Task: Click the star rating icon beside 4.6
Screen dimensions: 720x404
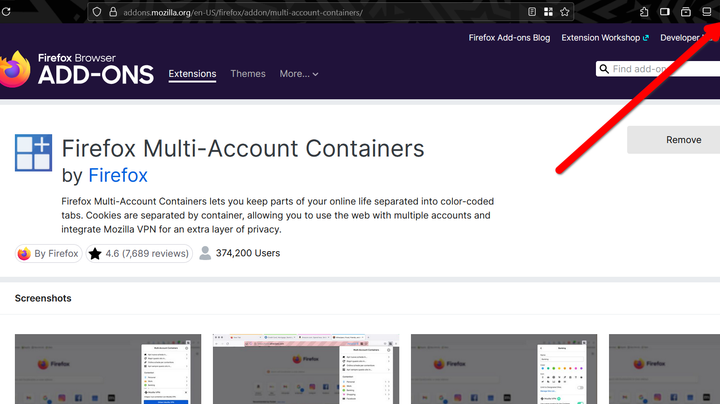Action: (95, 253)
